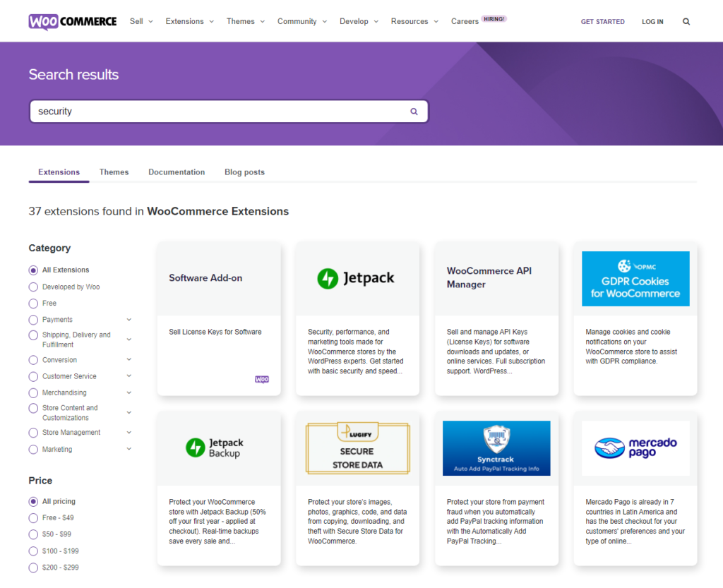Open the site search magnifier icon in header

coord(686,22)
